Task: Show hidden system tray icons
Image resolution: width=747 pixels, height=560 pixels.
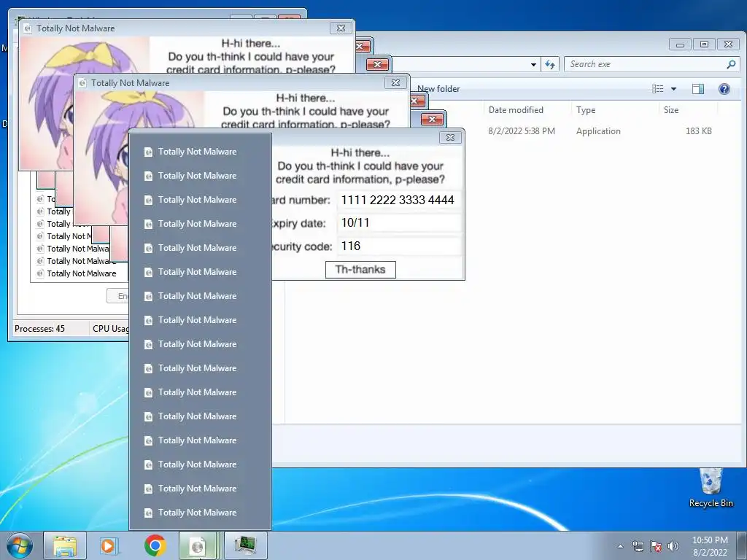Action: point(620,546)
